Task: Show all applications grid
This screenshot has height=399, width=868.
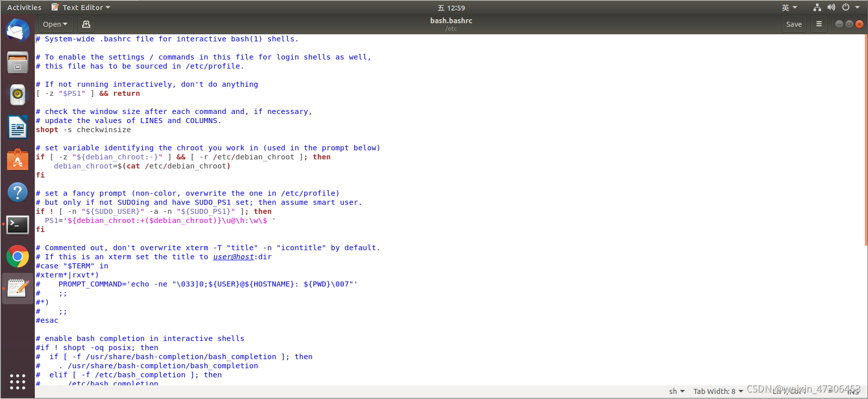Action: pyautogui.click(x=18, y=381)
